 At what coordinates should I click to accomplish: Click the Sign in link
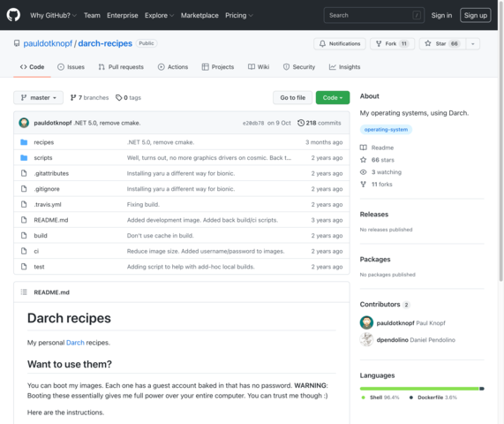441,15
